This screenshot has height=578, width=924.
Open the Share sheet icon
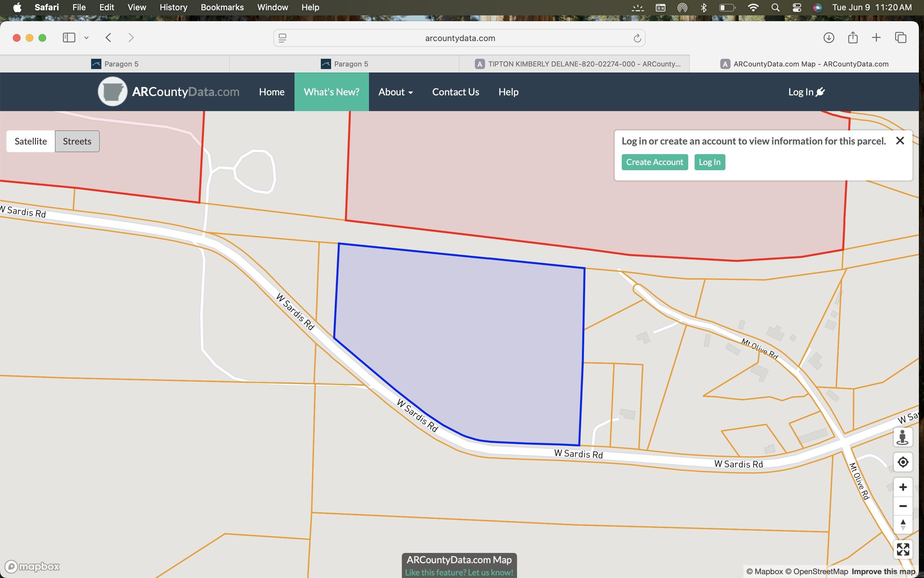852,38
